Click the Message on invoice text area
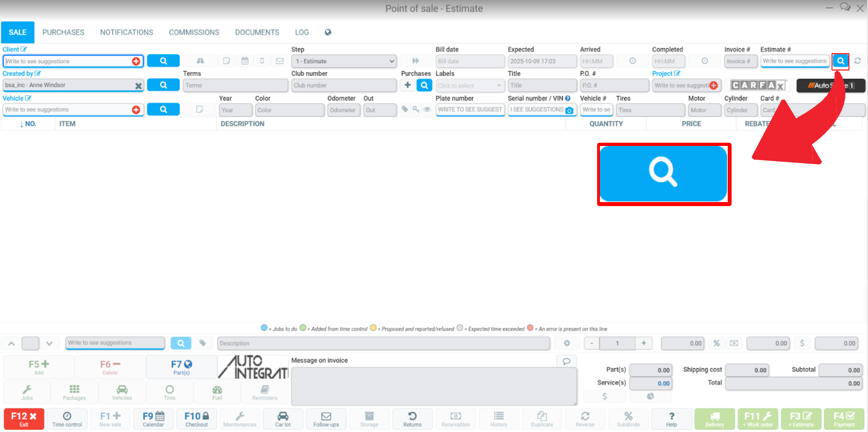Screen dimensions: 868x432 (x=434, y=386)
